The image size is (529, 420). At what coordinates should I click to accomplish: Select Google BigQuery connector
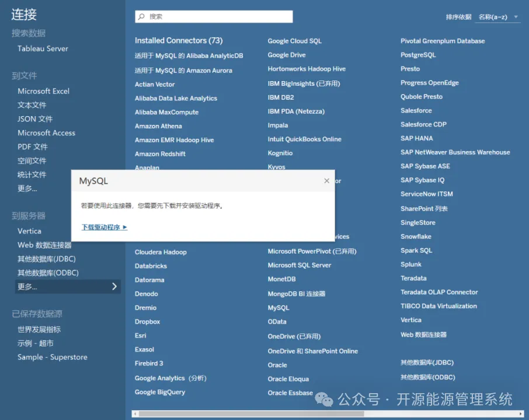tap(160, 392)
